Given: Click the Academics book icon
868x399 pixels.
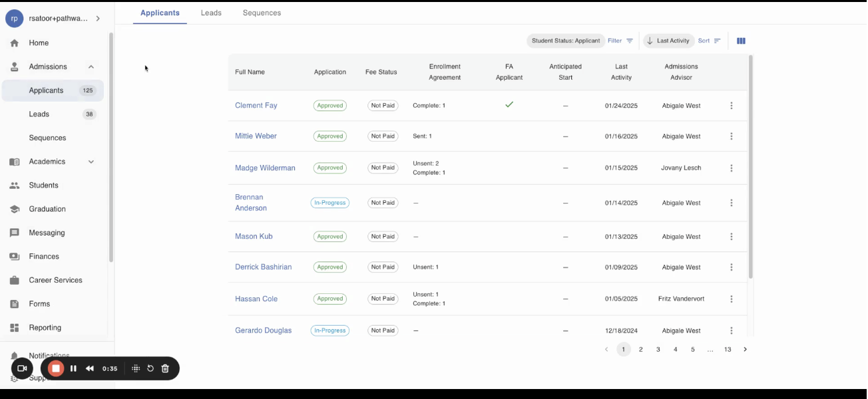Looking at the screenshot, I should tap(15, 162).
